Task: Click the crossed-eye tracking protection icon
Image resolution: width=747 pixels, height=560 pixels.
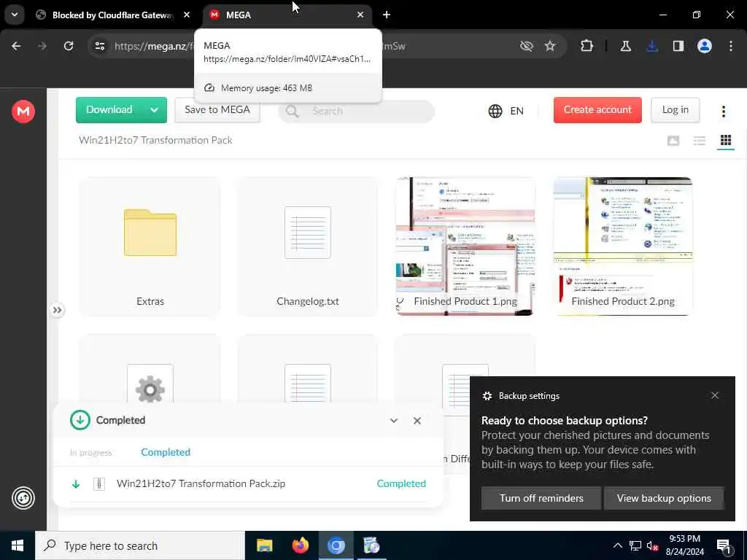Action: click(527, 46)
